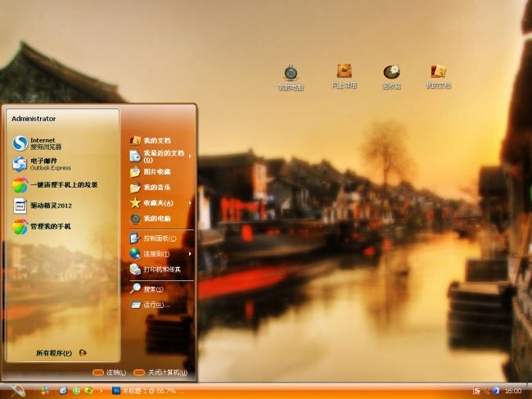Expand the 我最近的文档 submenu
Screen dimensions: 532x399
pos(160,156)
